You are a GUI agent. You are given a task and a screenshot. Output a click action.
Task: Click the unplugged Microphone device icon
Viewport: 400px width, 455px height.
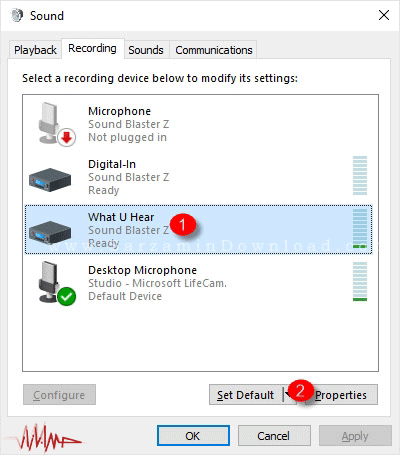click(56, 124)
